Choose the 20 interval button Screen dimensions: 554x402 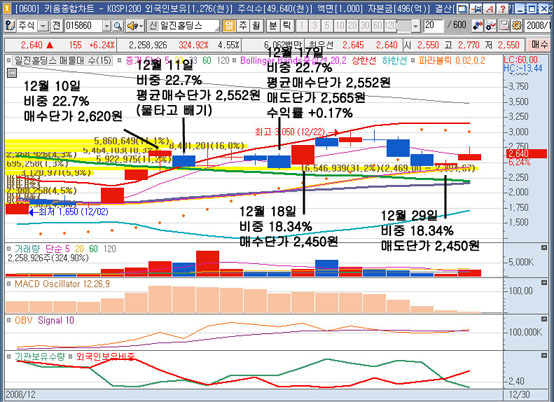pos(352,25)
